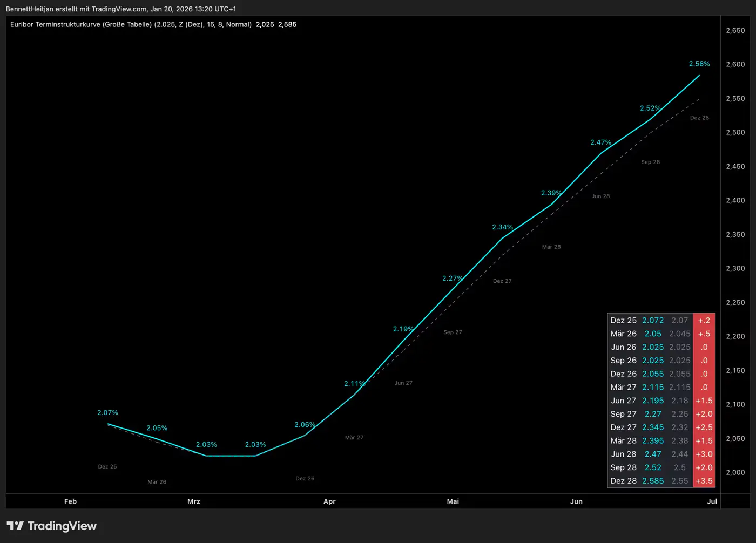Select the 2.19% curve data label
Screen dimensions: 756x543
[x=403, y=329]
